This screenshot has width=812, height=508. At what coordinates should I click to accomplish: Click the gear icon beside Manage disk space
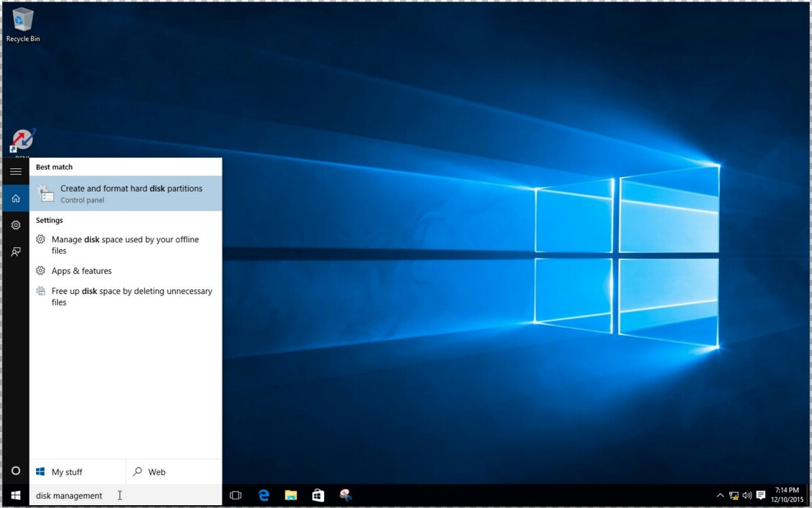(x=40, y=239)
